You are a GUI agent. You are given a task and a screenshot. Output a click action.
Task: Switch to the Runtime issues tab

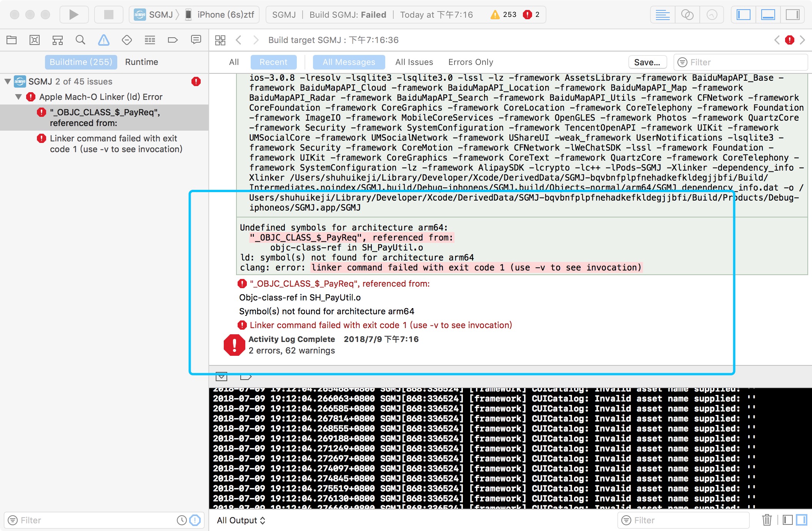141,62
